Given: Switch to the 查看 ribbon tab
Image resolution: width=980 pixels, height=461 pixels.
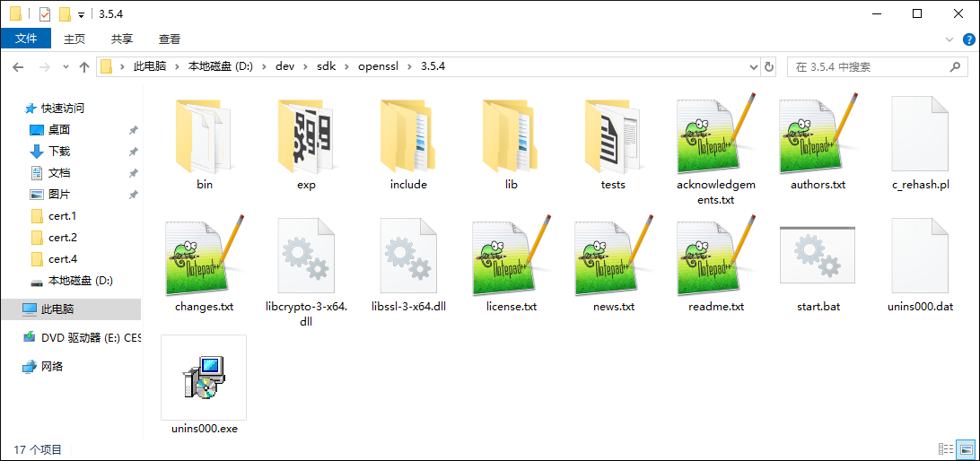Looking at the screenshot, I should (x=170, y=39).
